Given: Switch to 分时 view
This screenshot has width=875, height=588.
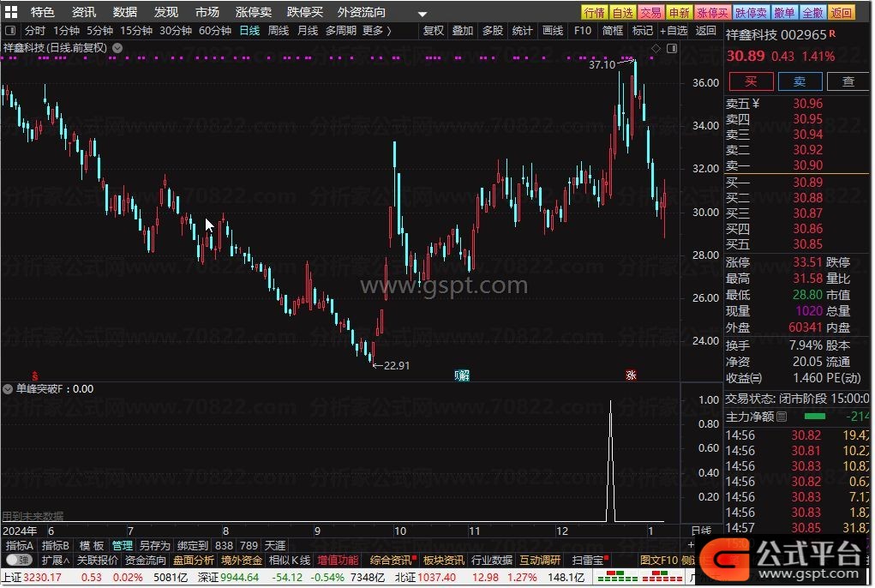Looking at the screenshot, I should pos(35,30).
